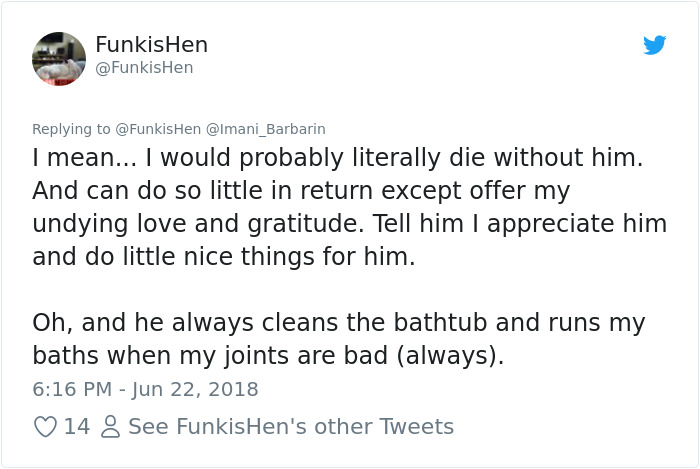Open the @FunkisHen handle below the name
Image resolution: width=700 pixels, height=469 pixels.
[x=144, y=68]
